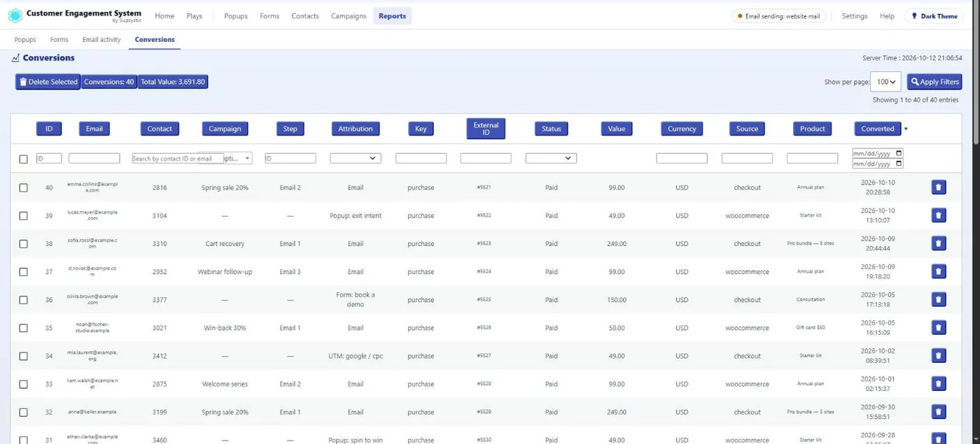Open the Attribution filter dropdown
Viewport: 980px width, 444px height.
pyautogui.click(x=356, y=158)
